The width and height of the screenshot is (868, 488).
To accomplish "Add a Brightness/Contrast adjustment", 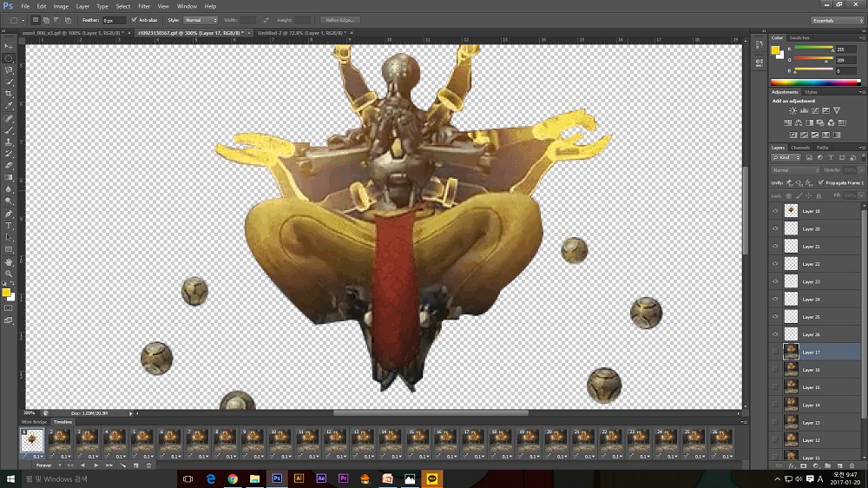I will 792,111.
